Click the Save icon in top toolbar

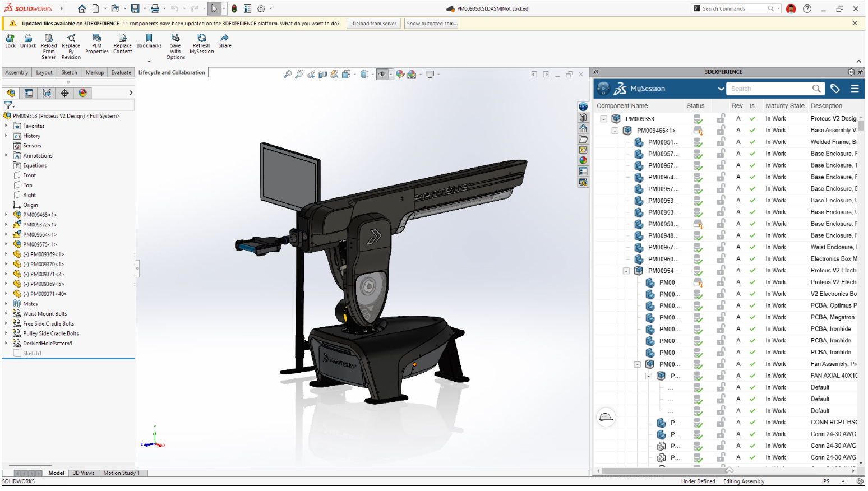coord(135,8)
